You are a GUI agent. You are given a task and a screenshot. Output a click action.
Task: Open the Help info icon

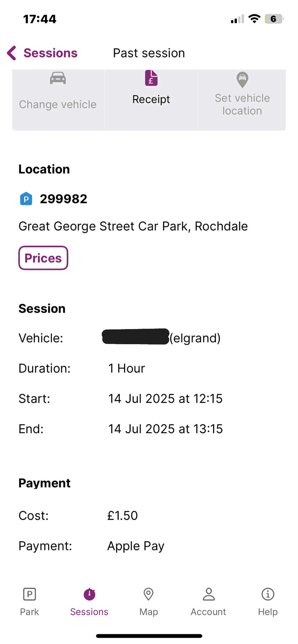click(268, 594)
